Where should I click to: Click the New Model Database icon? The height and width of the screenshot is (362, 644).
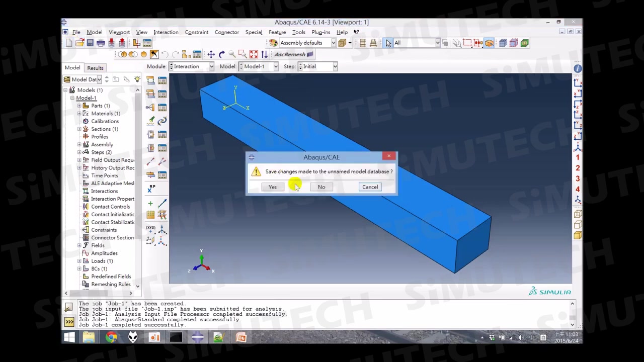click(69, 43)
